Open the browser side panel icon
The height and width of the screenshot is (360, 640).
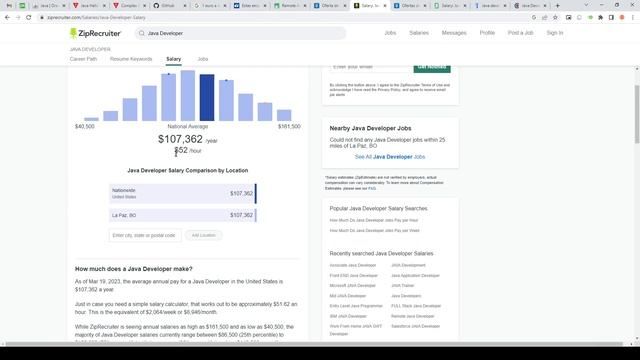coord(611,18)
